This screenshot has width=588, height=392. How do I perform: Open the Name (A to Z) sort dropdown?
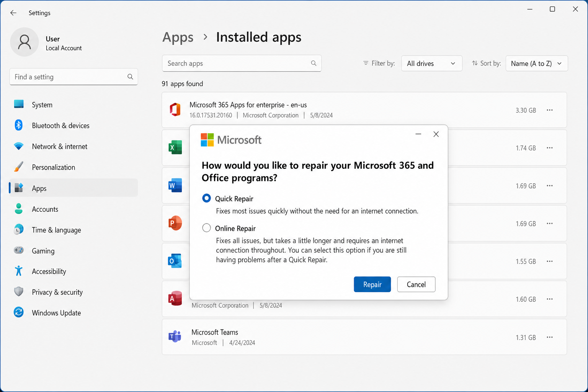tap(536, 64)
